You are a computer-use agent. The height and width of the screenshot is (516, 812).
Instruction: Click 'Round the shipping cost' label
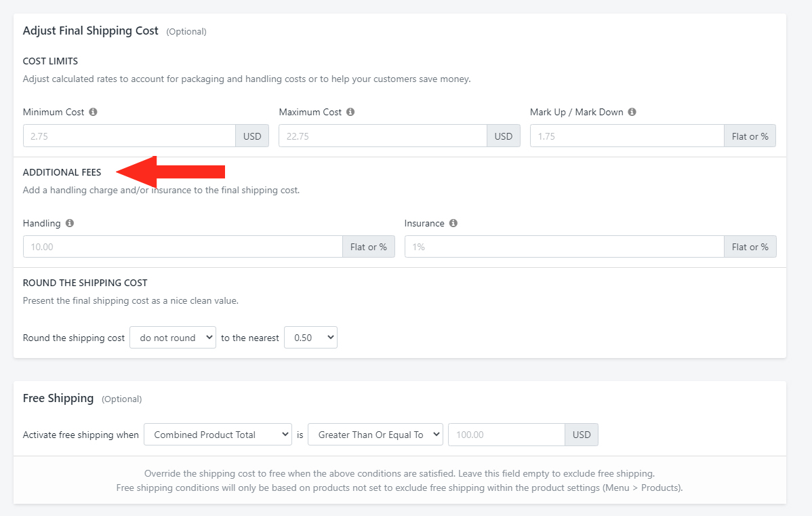(73, 338)
